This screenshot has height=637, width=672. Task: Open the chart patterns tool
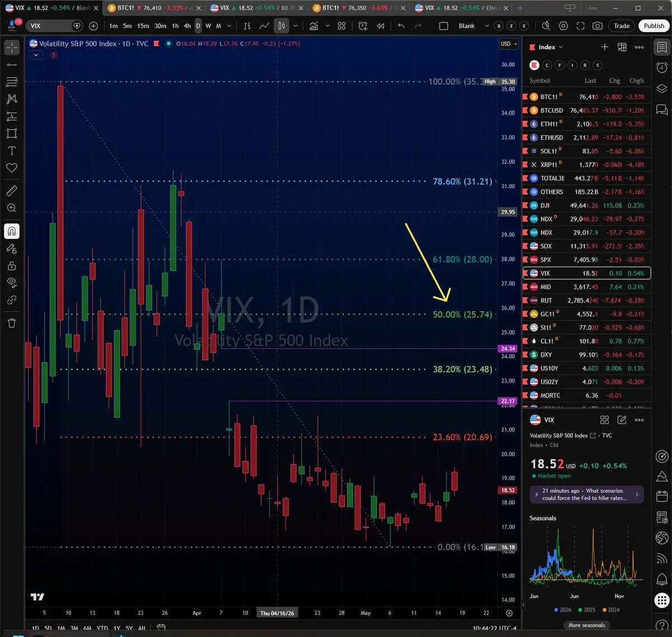[x=12, y=99]
